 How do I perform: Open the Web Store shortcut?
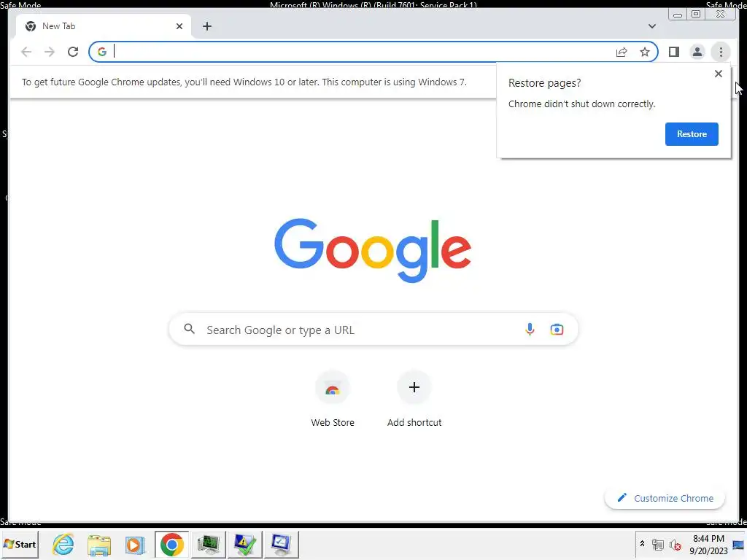333,400
